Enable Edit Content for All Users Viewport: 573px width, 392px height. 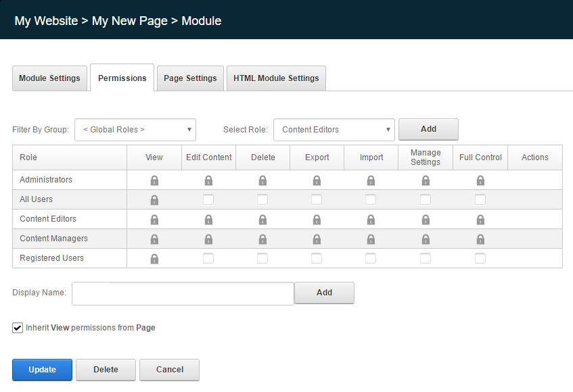click(x=208, y=199)
